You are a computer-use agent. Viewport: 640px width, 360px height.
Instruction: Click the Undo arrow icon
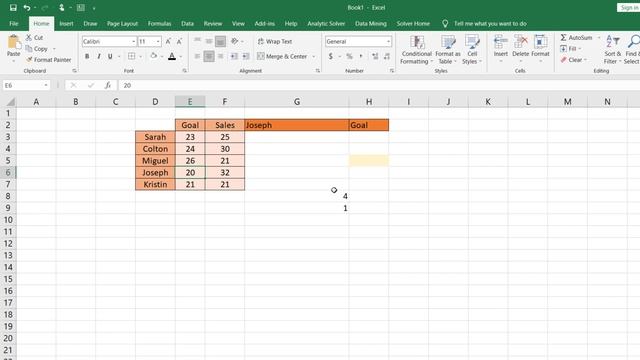point(27,7)
